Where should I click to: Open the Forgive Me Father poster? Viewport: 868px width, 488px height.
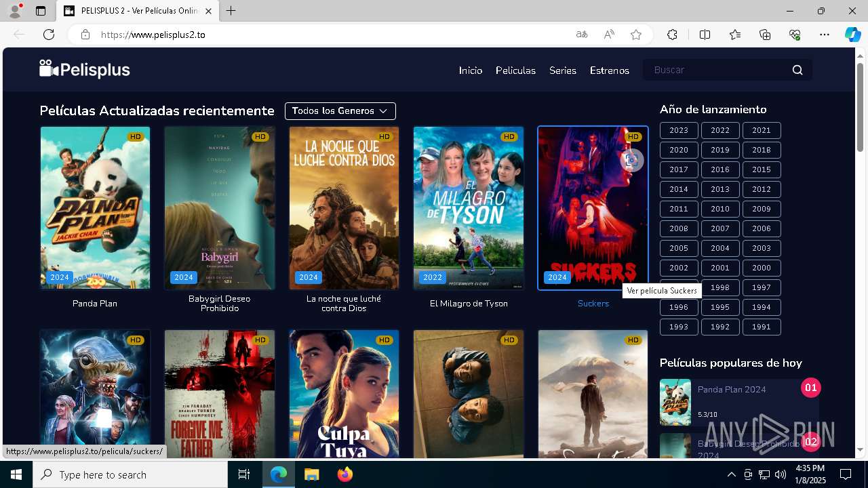[x=220, y=394]
